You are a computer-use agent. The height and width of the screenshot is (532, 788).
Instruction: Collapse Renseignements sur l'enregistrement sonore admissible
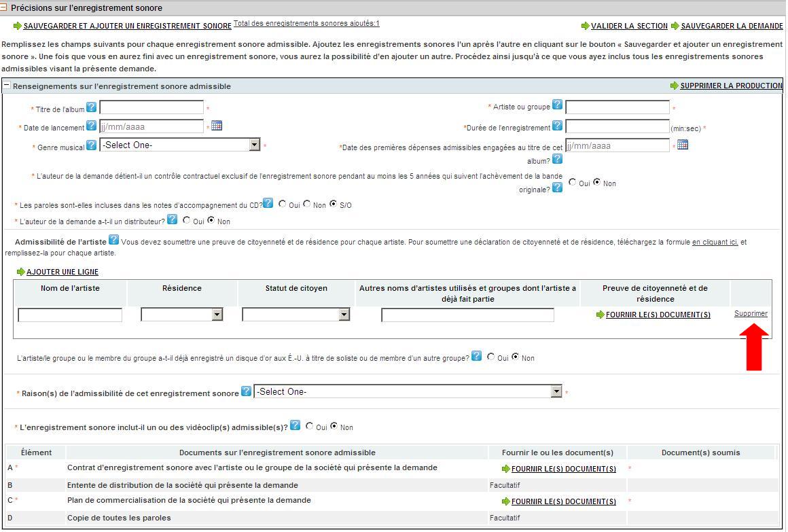7,85
